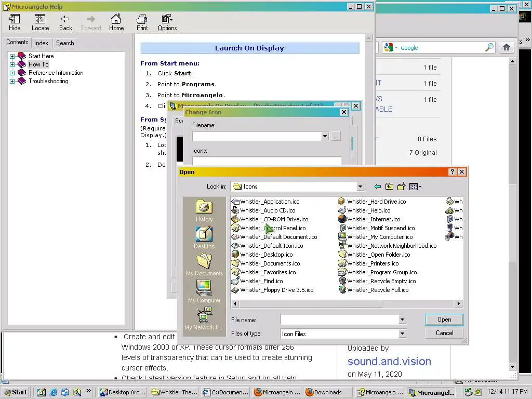532x399 pixels.
Task: Print the current help topic
Action: point(142,23)
